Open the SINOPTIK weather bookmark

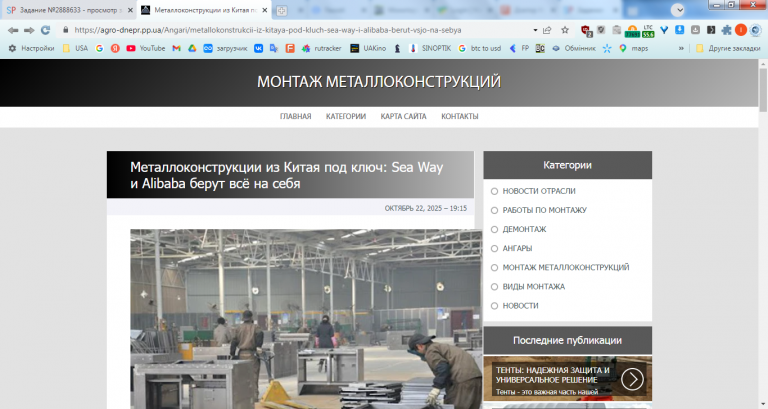click(x=430, y=48)
